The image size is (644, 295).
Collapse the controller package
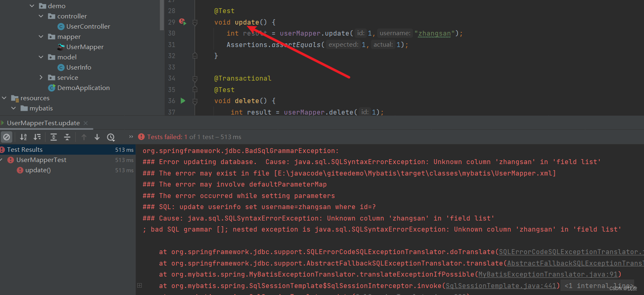[41, 16]
